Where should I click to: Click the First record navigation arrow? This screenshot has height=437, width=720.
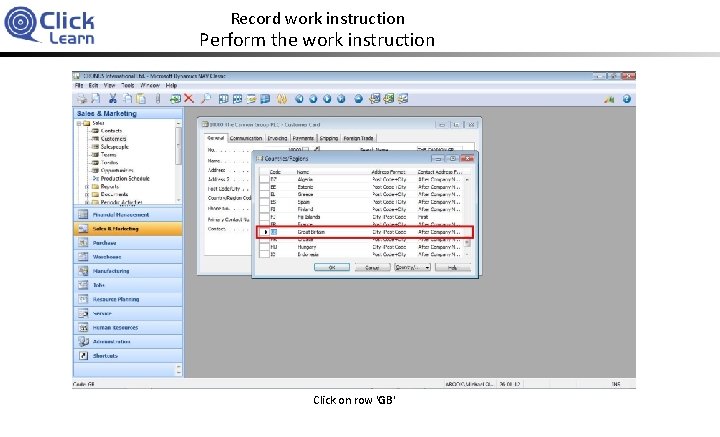(299, 99)
